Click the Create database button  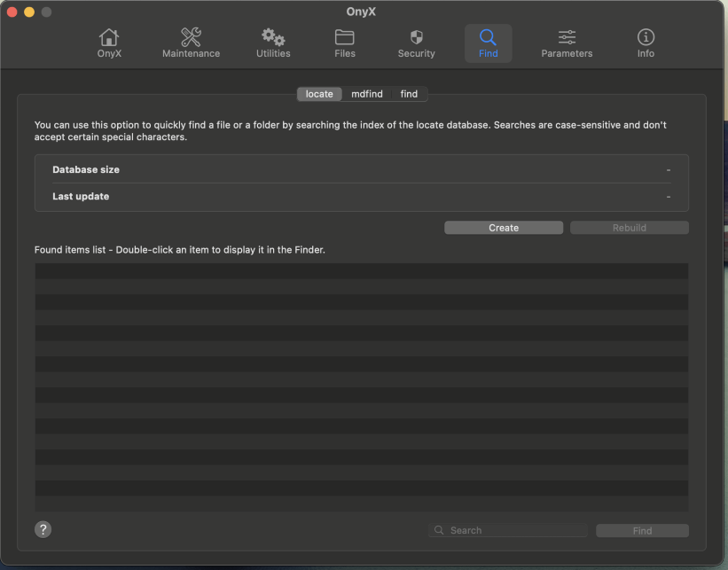tap(503, 227)
